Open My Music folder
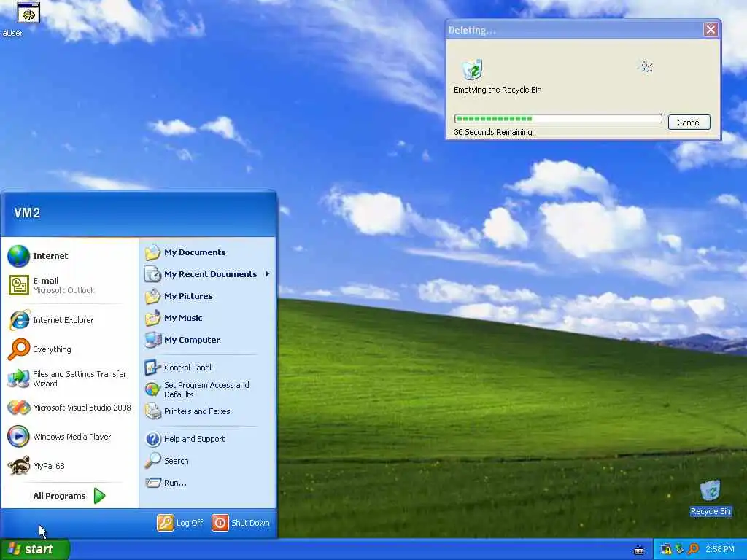The height and width of the screenshot is (560, 747). [x=207, y=318]
